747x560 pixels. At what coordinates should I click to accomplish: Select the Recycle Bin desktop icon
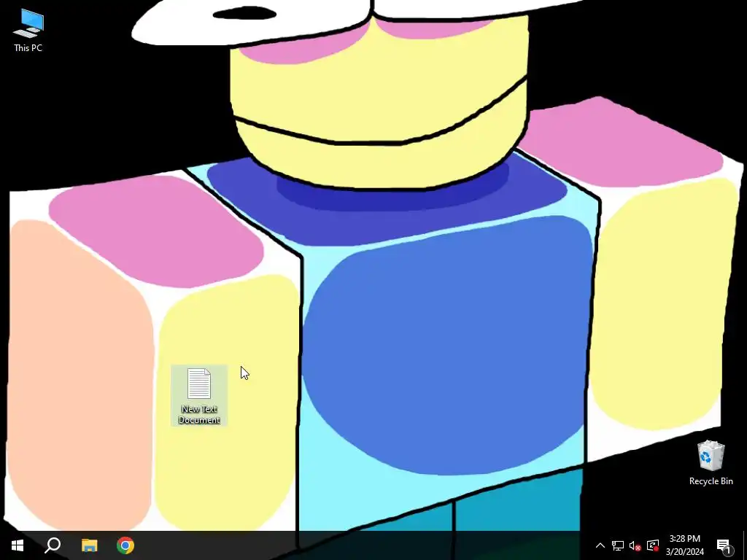pos(711,463)
